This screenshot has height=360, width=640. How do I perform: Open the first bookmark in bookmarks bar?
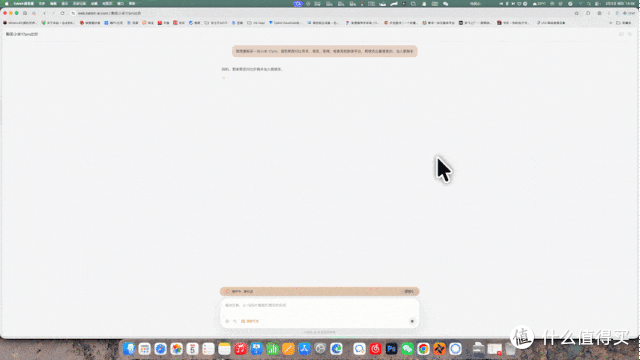pyautogui.click(x=20, y=23)
